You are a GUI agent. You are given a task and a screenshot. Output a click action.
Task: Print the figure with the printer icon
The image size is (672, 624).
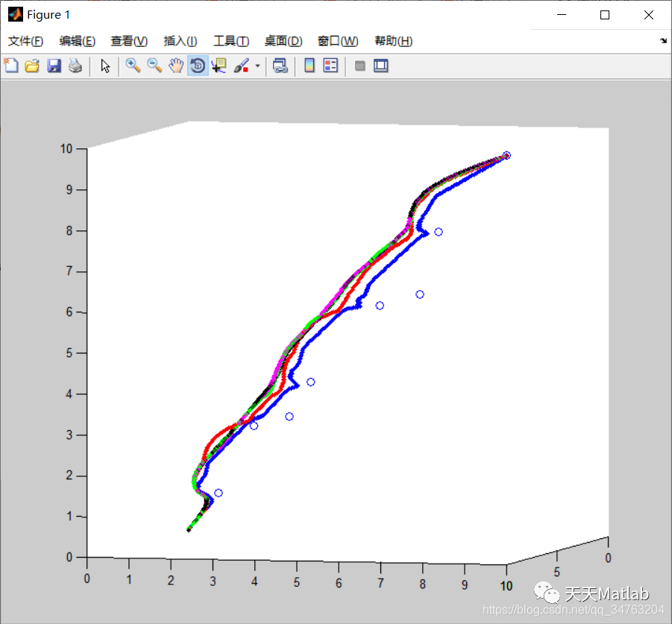coord(75,66)
